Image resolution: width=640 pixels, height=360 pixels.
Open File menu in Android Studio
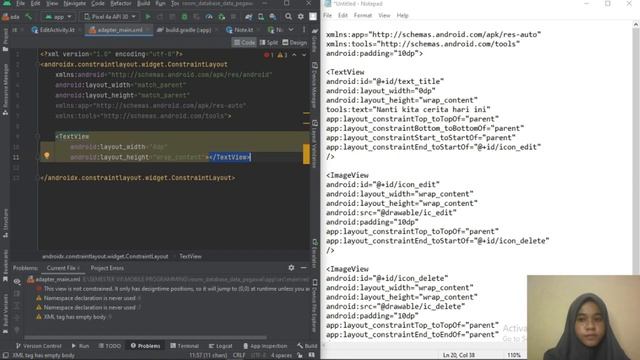(20, 3)
